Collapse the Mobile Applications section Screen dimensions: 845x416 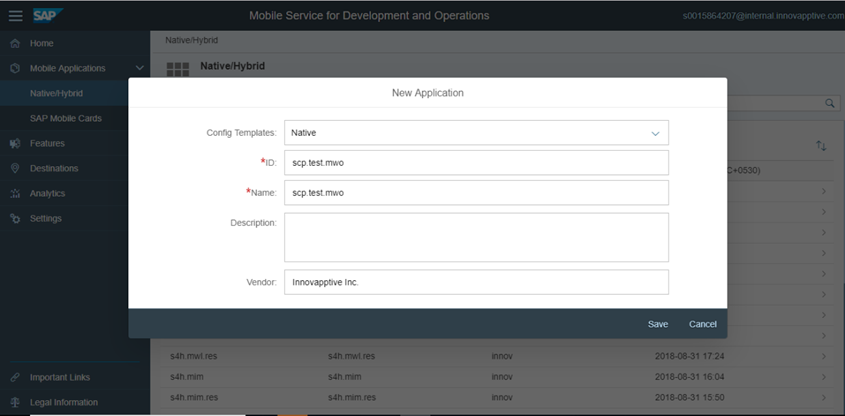[139, 69]
